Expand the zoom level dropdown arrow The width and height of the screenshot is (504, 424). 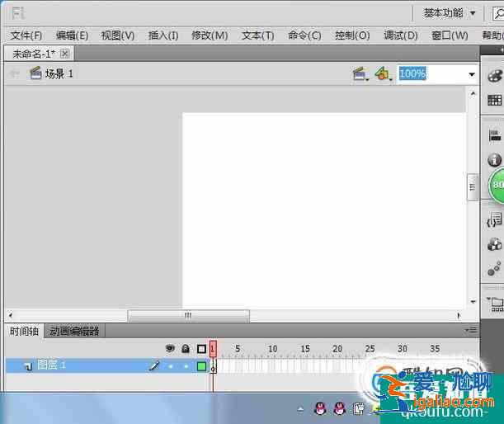click(472, 74)
